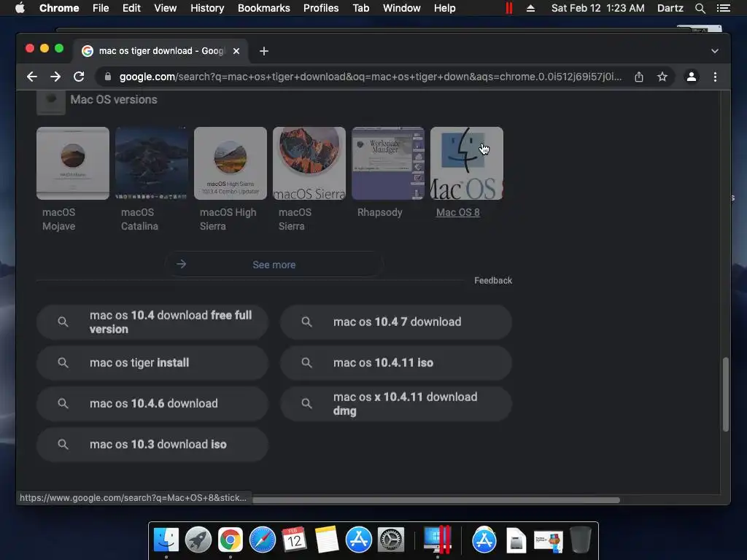
Task: Open the macOS Sierra thumbnail
Action: [309, 163]
